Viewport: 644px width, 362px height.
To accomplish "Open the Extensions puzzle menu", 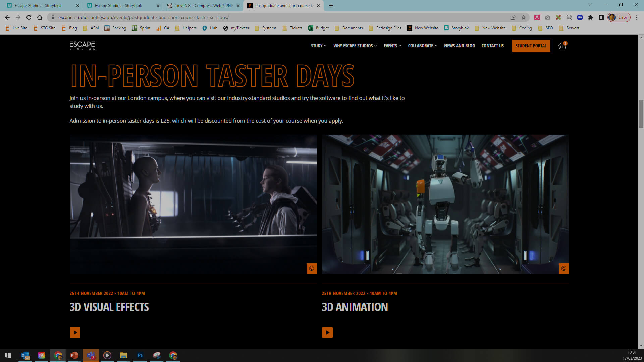I will pyautogui.click(x=591, y=17).
